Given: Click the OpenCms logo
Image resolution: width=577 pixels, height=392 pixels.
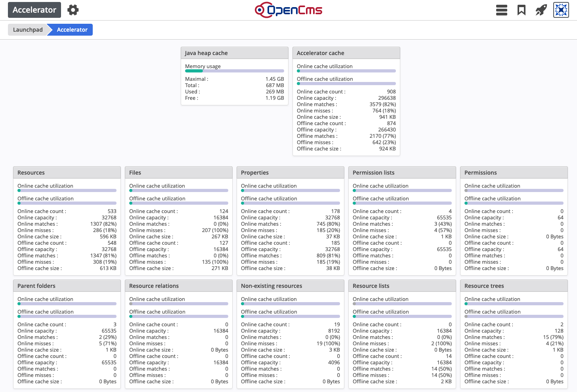Looking at the screenshot, I should (288, 10).
